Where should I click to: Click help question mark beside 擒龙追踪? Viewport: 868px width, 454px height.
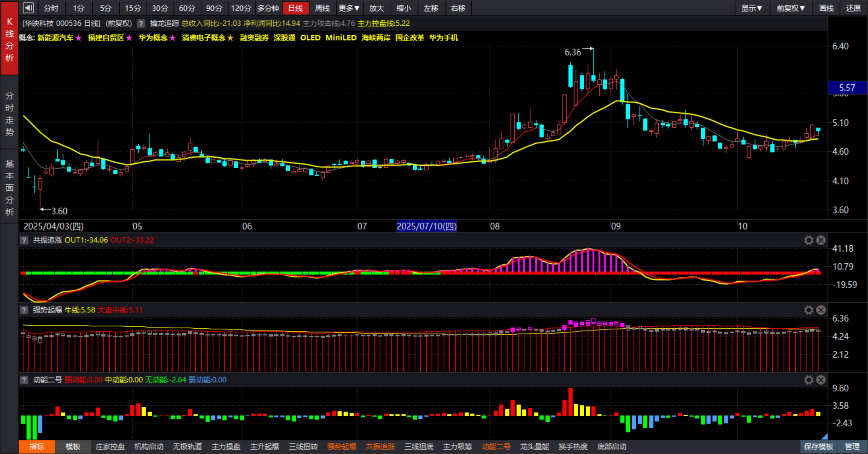coord(141,23)
